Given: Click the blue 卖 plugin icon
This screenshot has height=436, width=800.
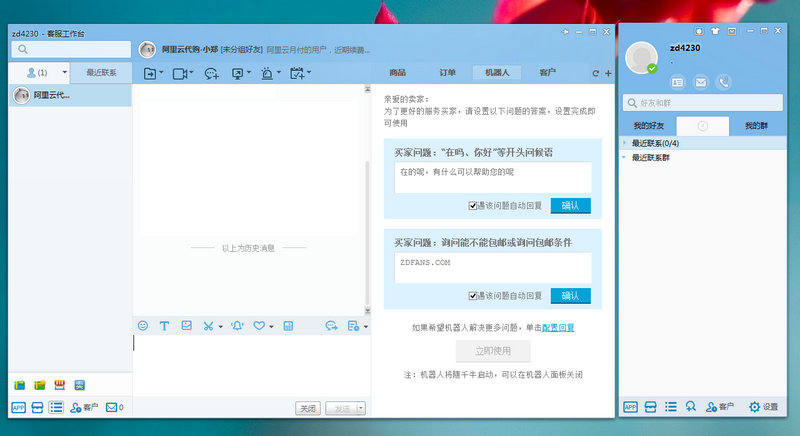Looking at the screenshot, I should (80, 385).
